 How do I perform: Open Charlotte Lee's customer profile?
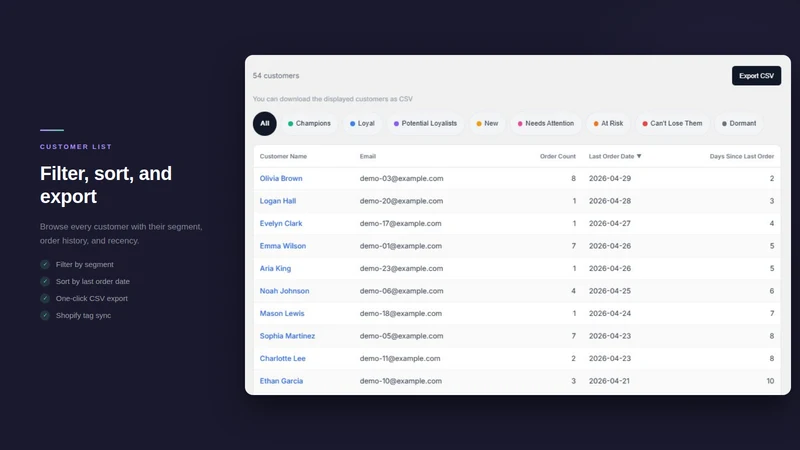coord(283,358)
